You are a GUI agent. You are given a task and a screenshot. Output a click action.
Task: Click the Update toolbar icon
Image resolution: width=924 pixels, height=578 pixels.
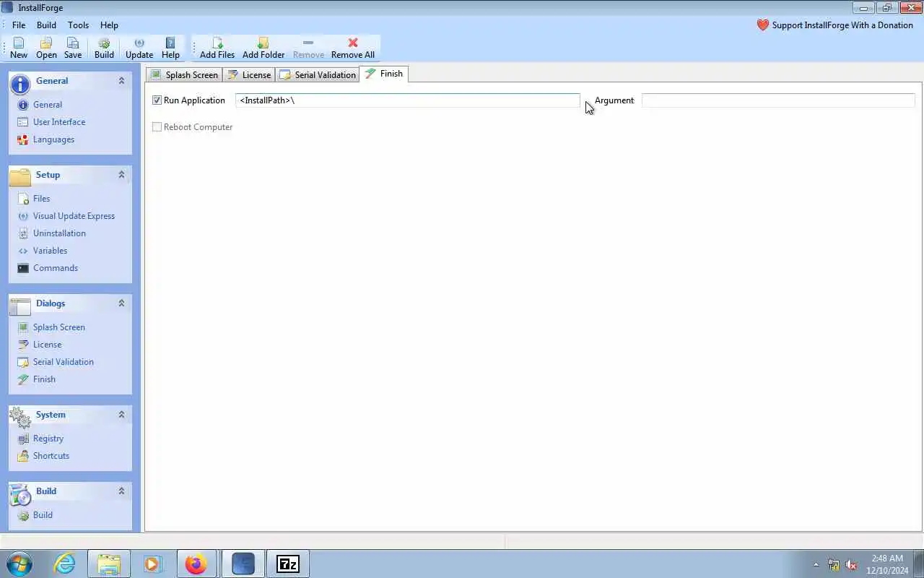pos(139,48)
